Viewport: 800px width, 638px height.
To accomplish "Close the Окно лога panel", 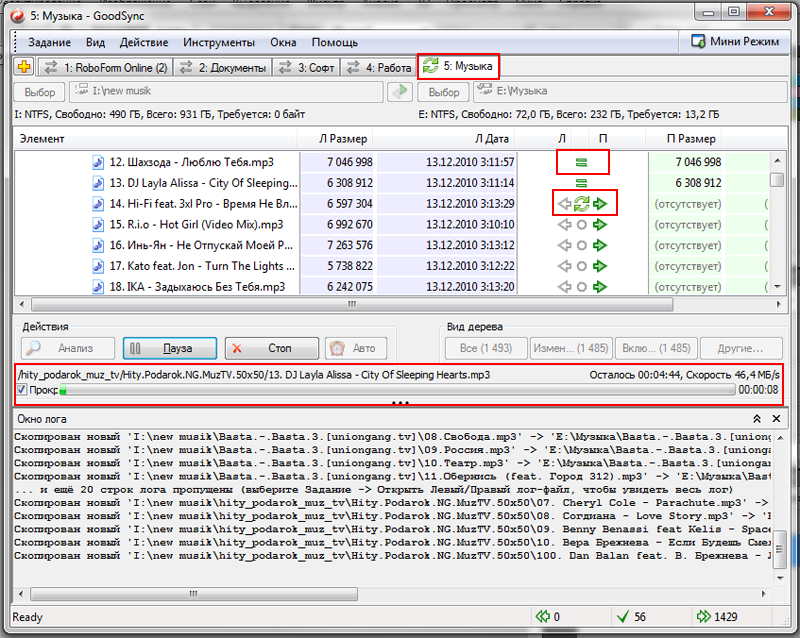I will pyautogui.click(x=776, y=419).
